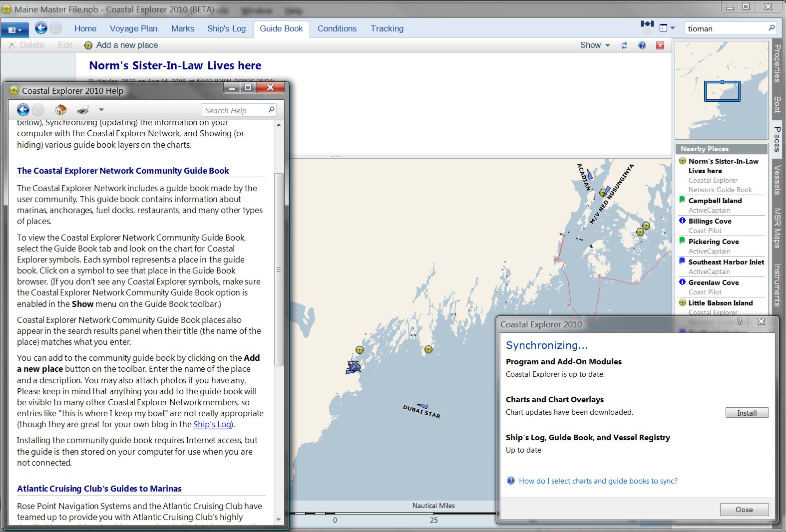The height and width of the screenshot is (532, 786).
Task: Open the Boat side panel tab
Action: (777, 104)
